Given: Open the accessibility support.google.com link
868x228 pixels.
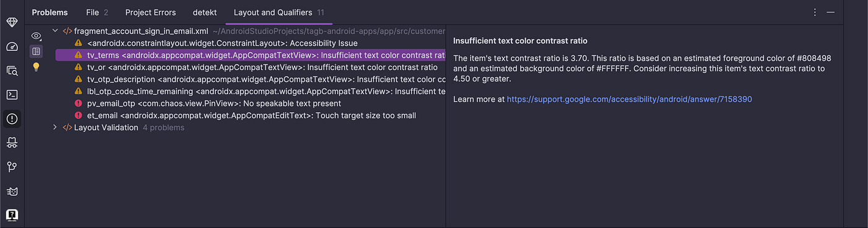Looking at the screenshot, I should coord(629,99).
